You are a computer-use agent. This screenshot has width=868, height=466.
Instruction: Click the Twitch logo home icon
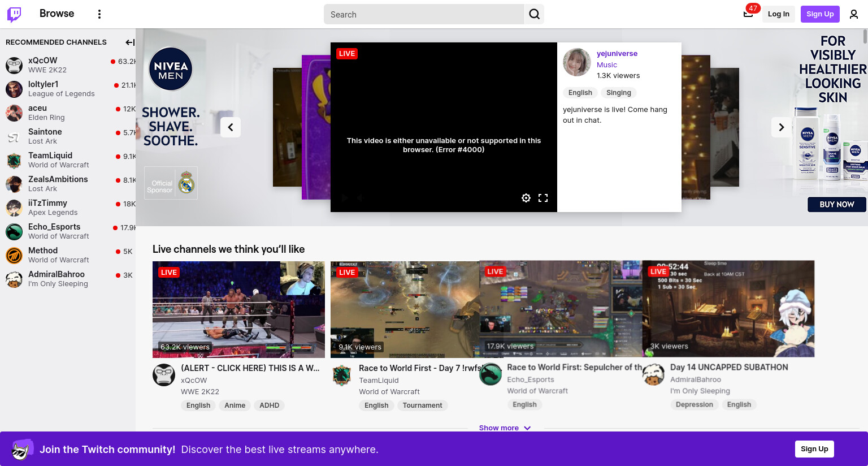(14, 14)
